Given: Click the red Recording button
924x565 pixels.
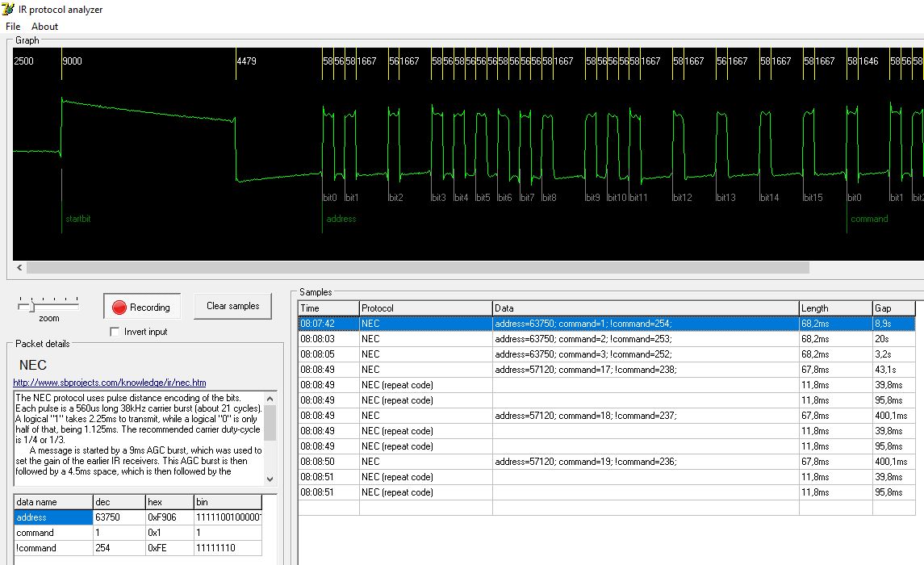Looking at the screenshot, I should click(x=142, y=307).
